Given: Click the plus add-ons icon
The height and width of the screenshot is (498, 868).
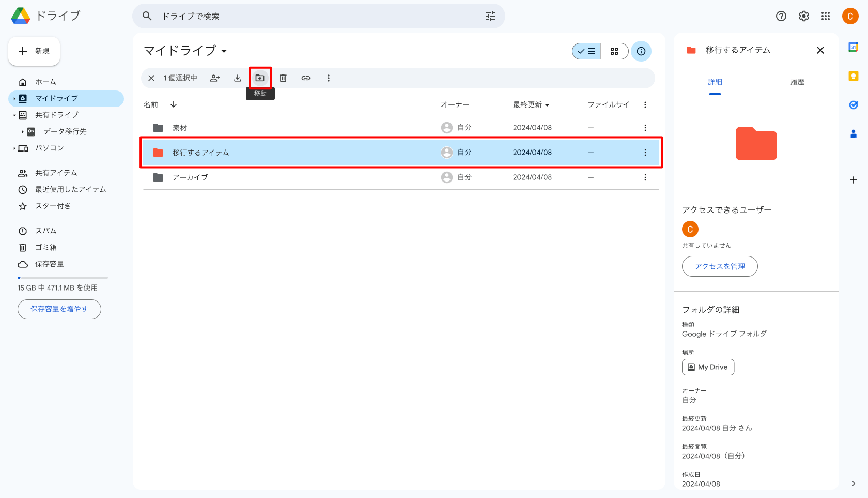Looking at the screenshot, I should [x=854, y=180].
